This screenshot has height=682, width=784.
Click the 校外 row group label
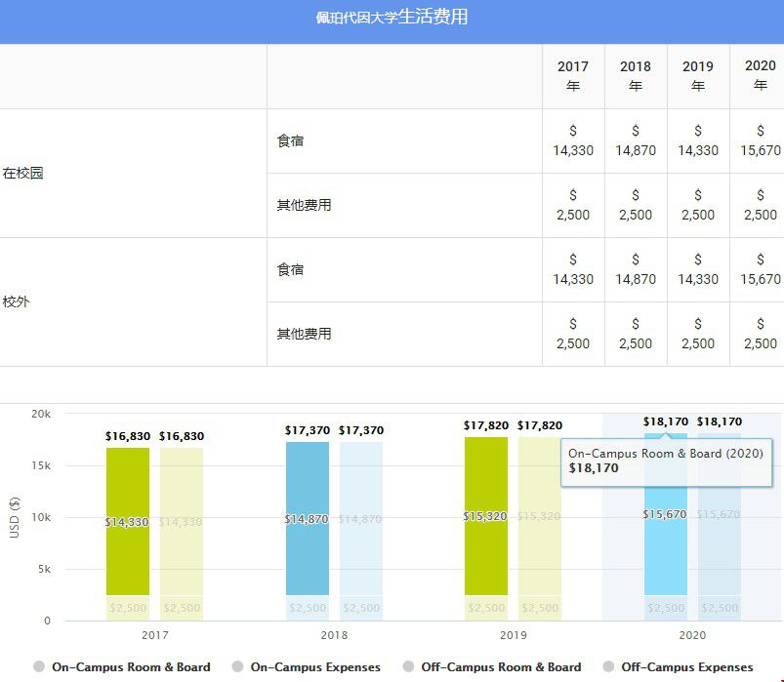click(x=16, y=301)
